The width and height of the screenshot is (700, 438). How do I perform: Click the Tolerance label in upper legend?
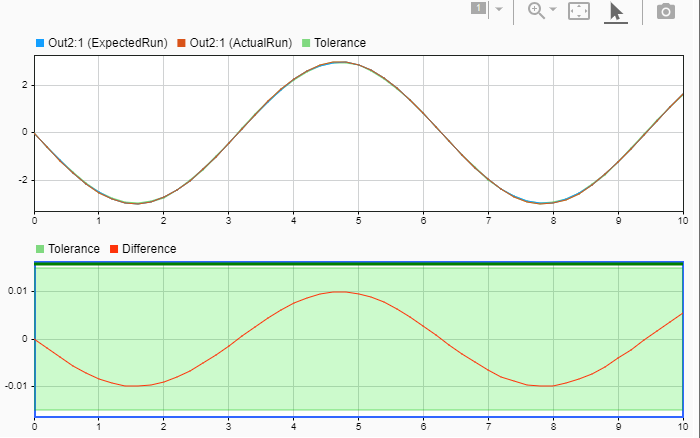tap(340, 43)
